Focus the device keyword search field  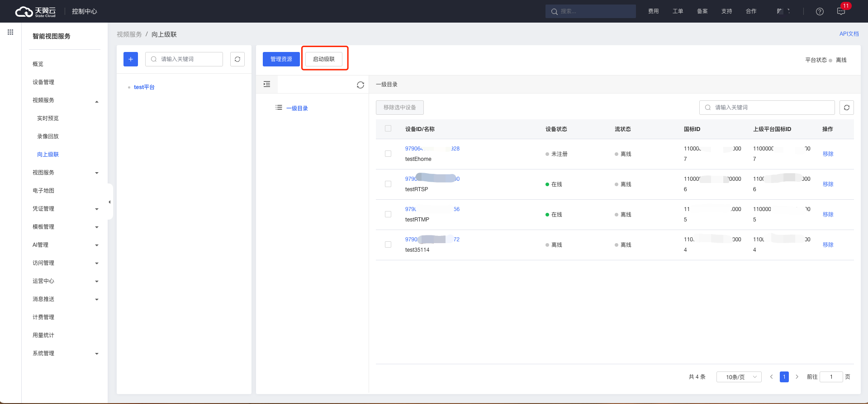[767, 108]
